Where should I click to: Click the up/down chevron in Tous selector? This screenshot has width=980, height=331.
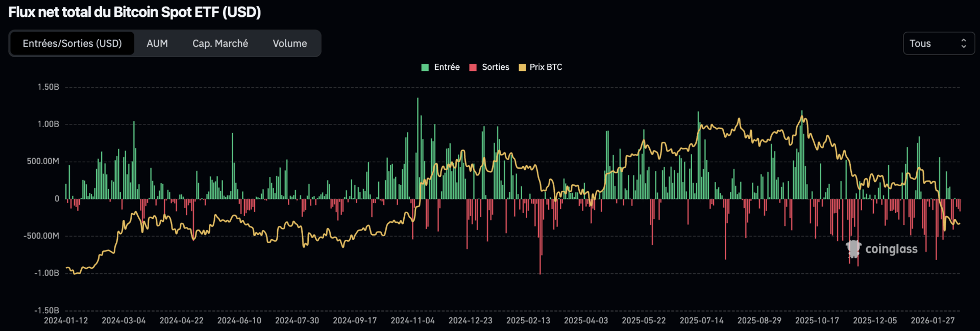tap(963, 43)
